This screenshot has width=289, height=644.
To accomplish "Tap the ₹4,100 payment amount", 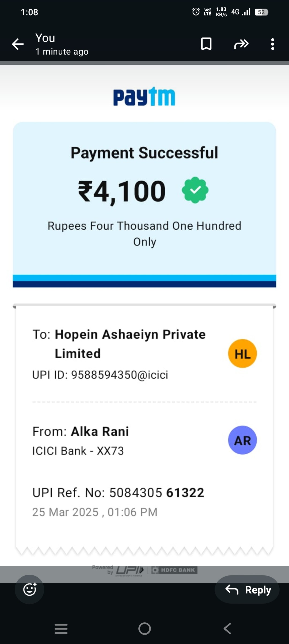I will (122, 191).
